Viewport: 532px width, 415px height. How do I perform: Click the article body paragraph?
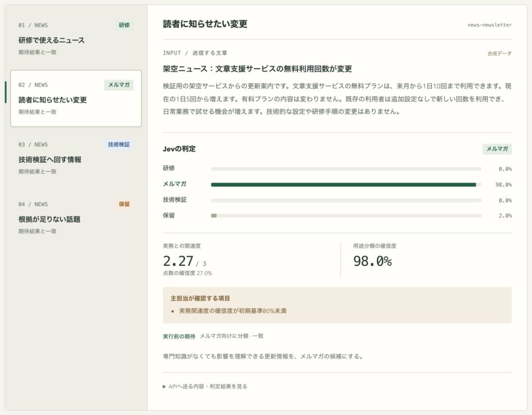[337, 99]
